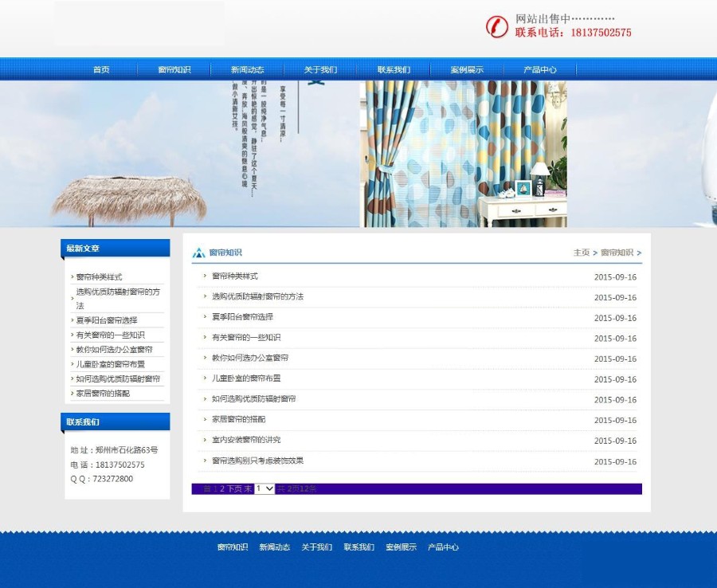Open article 选购优质防辐射窗帘的方法 in main list

point(257,296)
